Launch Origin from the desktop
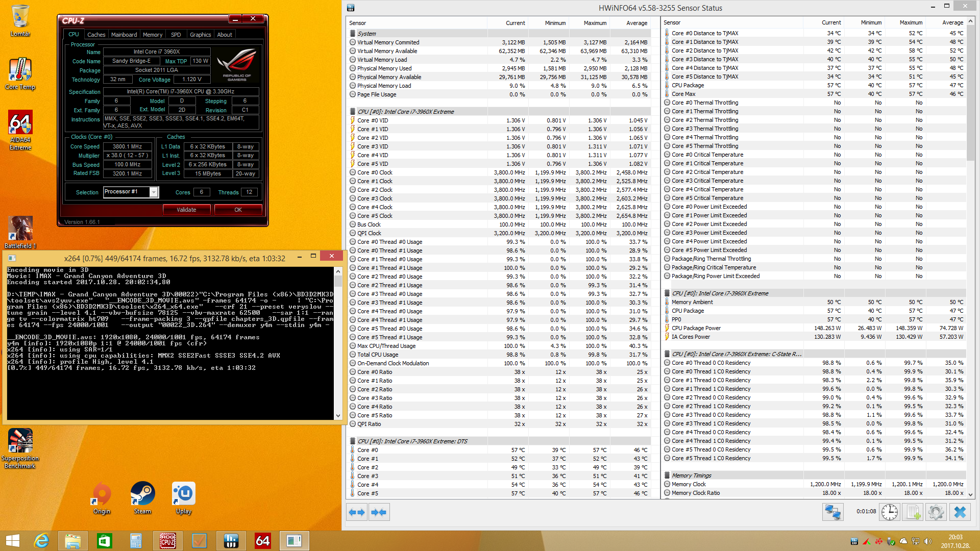 click(x=102, y=498)
